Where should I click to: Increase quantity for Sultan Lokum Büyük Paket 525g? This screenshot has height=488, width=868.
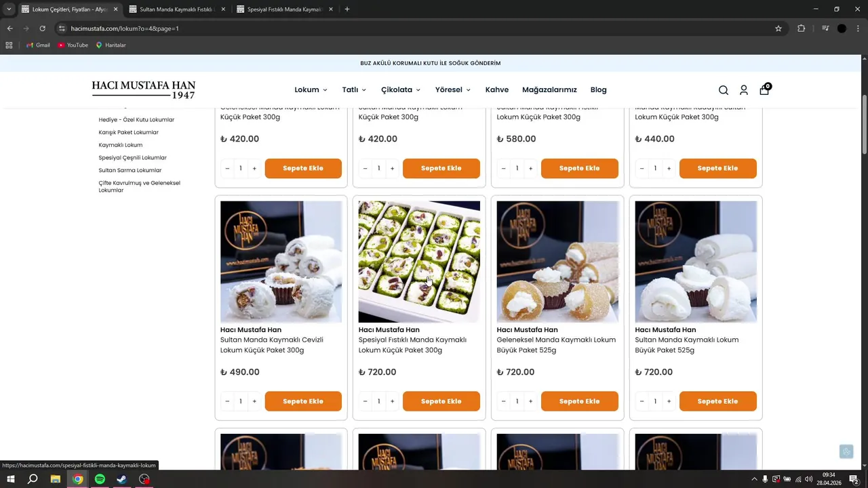click(x=669, y=401)
